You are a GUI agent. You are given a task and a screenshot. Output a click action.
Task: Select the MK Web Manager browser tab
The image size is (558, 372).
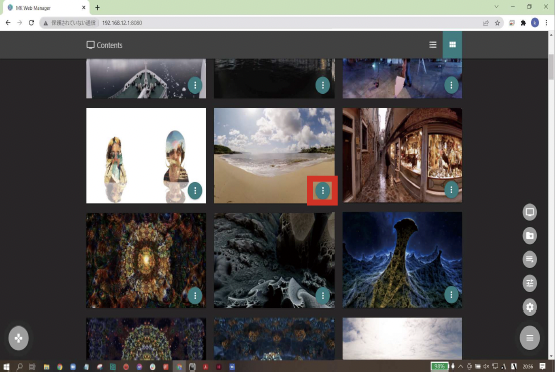point(46,7)
